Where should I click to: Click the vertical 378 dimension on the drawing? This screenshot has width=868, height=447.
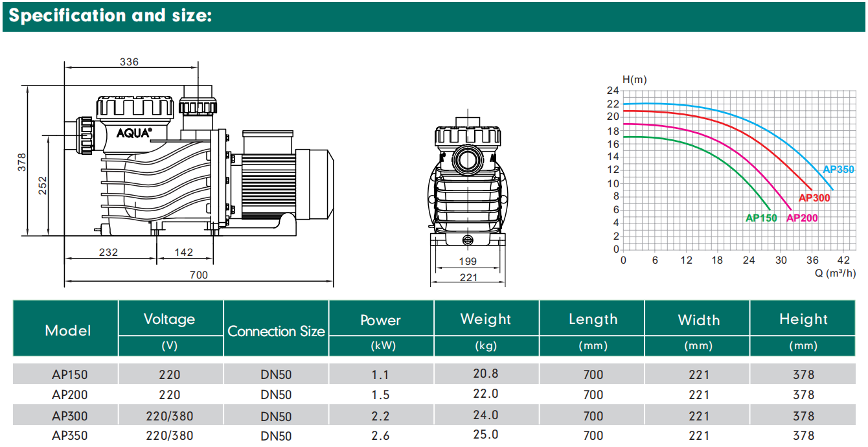pyautogui.click(x=21, y=162)
